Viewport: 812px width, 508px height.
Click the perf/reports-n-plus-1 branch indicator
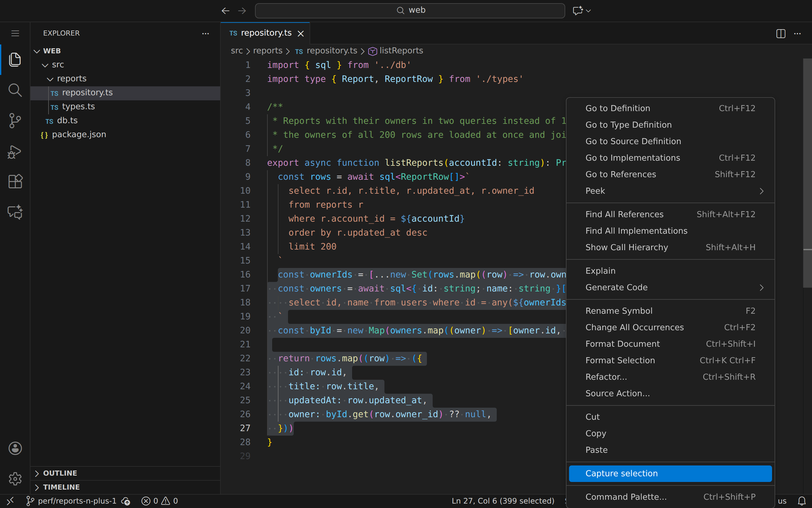tap(71, 501)
